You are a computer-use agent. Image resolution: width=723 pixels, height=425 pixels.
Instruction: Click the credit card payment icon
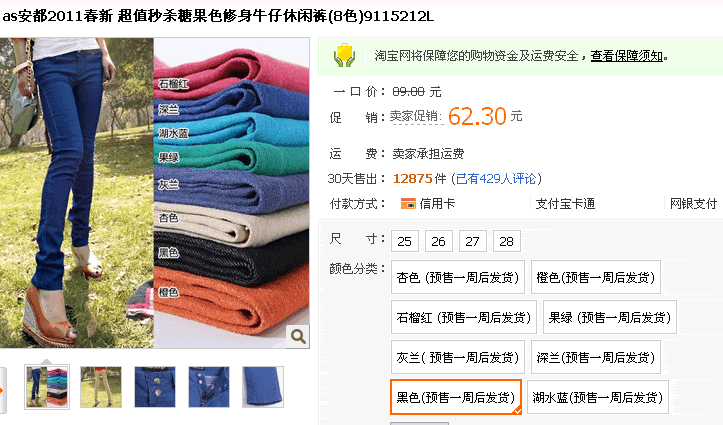tap(408, 204)
